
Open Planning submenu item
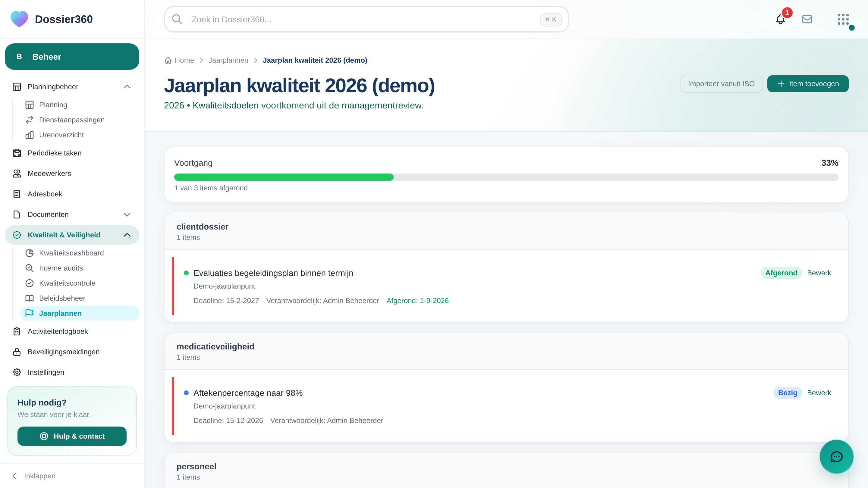coord(79,105)
